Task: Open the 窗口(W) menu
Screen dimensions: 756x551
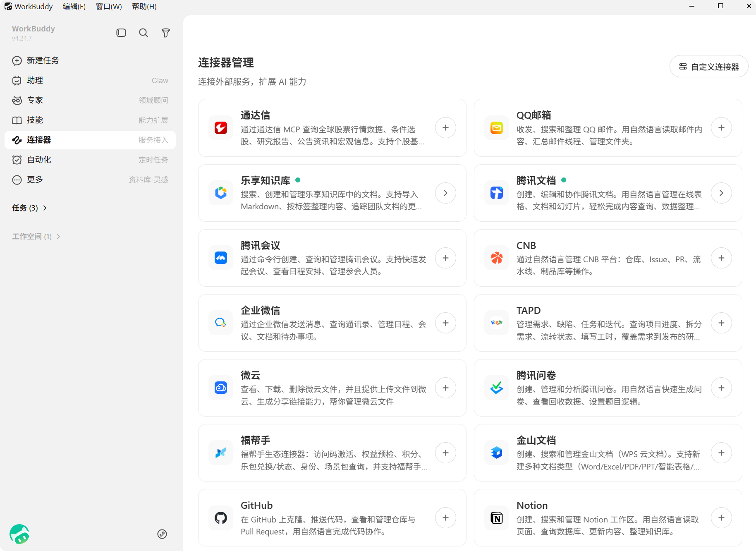Action: (109, 6)
